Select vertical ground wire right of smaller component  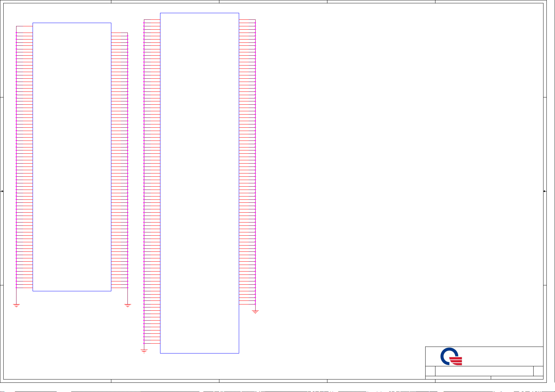click(128, 296)
